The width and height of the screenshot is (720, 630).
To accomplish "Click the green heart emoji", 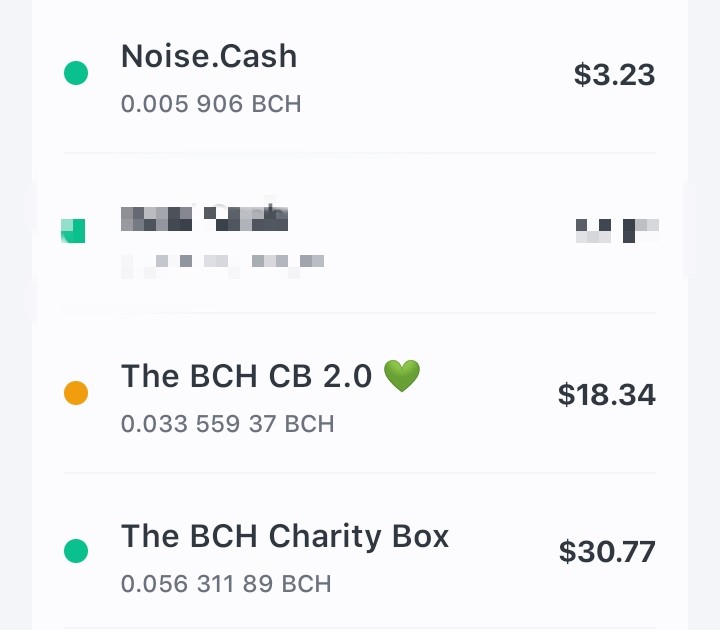I will point(402,376).
